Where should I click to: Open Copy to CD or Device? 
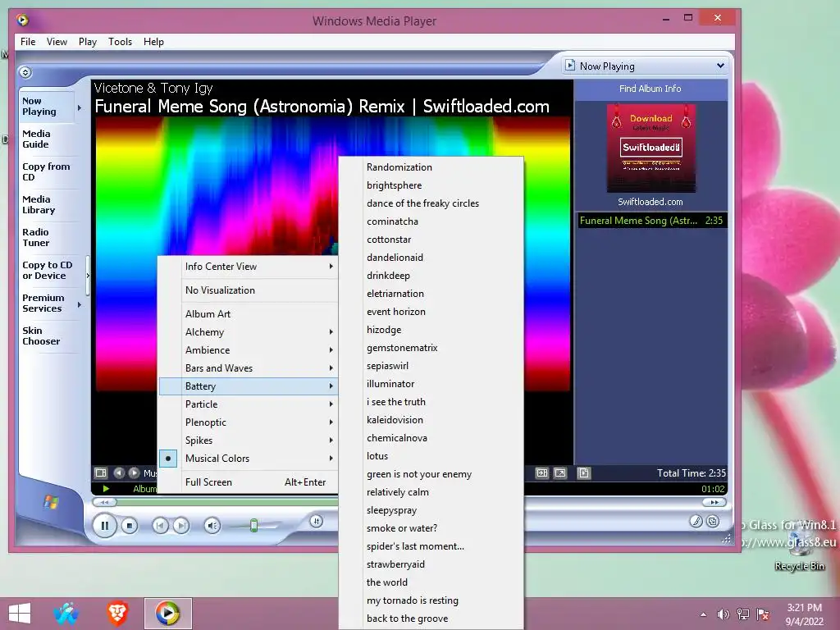click(x=47, y=270)
